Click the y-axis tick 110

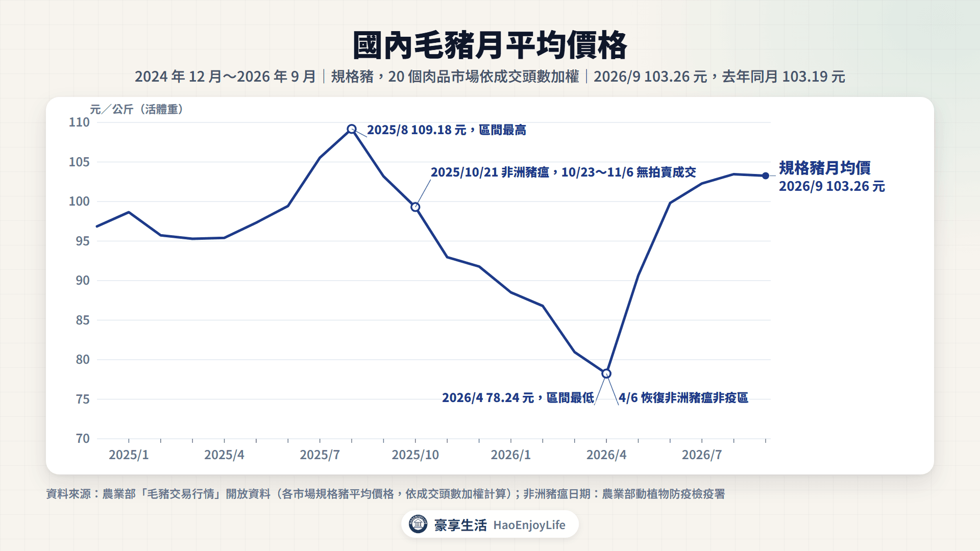coord(79,122)
